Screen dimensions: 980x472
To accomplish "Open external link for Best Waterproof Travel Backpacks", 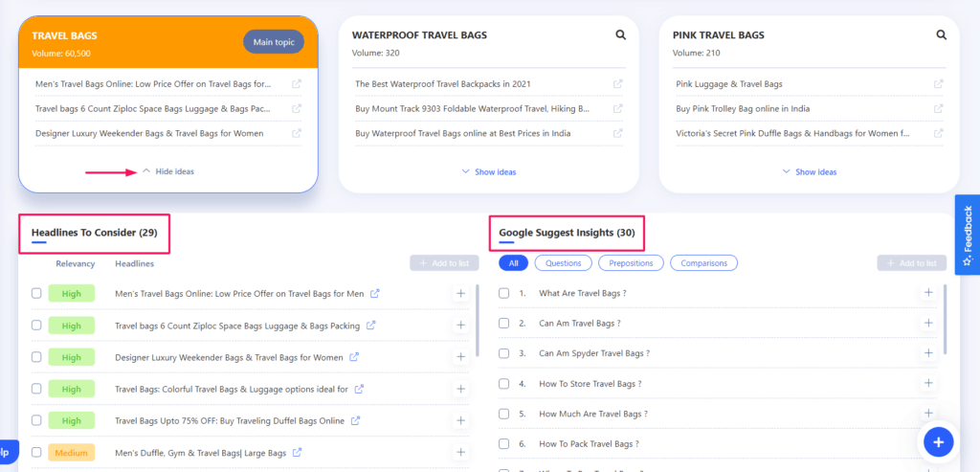I will pos(618,84).
